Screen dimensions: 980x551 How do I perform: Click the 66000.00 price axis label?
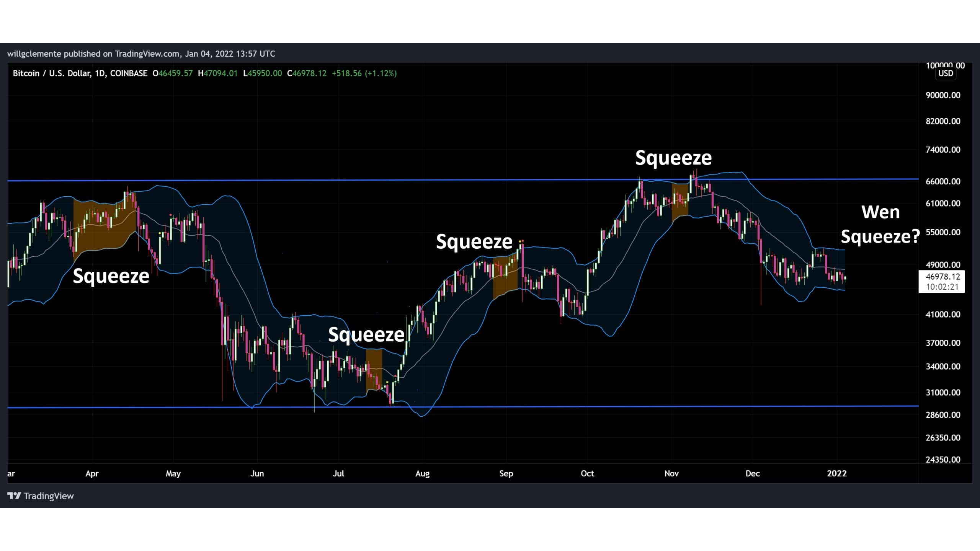click(942, 181)
